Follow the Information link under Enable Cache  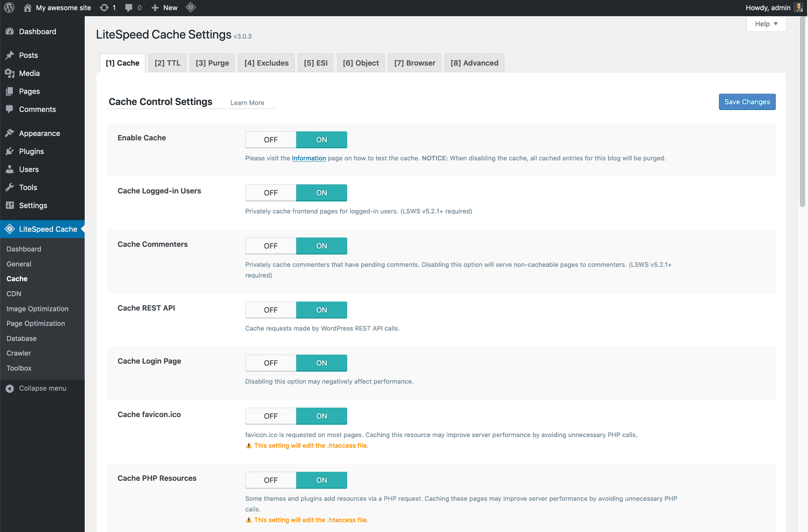(309, 158)
